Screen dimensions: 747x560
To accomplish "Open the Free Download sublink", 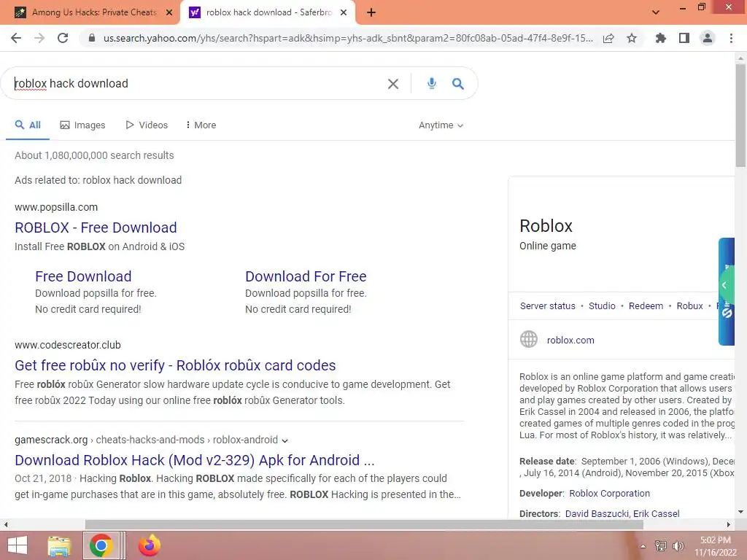I will point(83,276).
